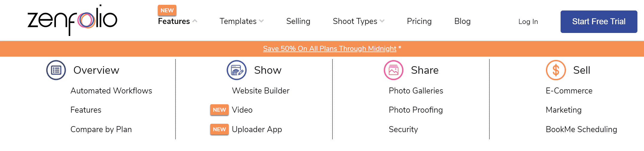Open the Save 50% promotion link
Screen dimensions: 644x151
[x=330, y=49]
